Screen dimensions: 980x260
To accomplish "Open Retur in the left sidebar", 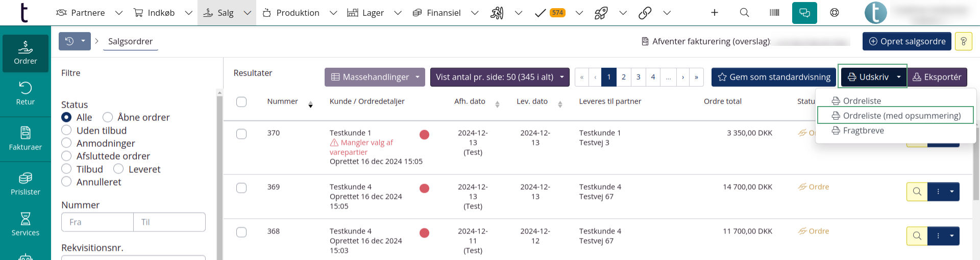I will [x=26, y=94].
